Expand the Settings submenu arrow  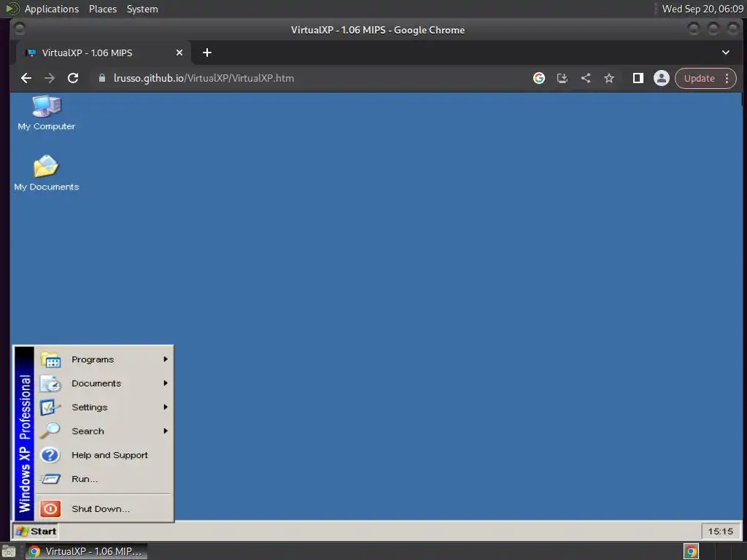pos(166,407)
